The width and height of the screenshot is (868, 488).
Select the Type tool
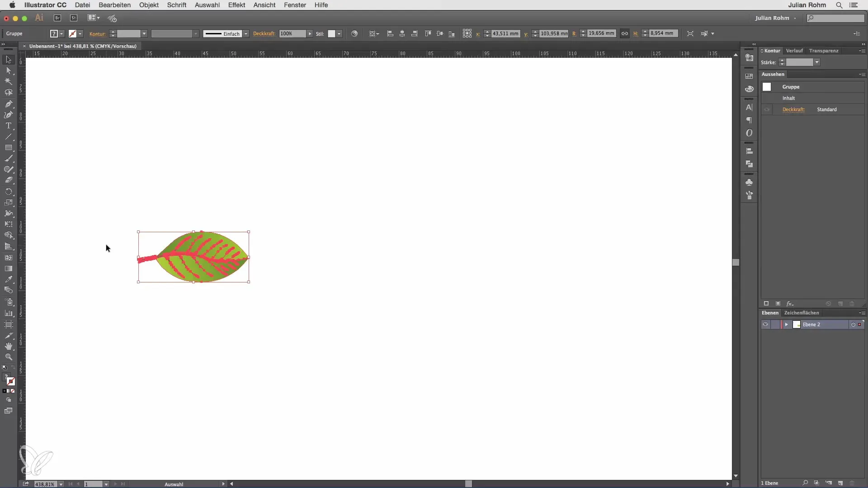9,126
